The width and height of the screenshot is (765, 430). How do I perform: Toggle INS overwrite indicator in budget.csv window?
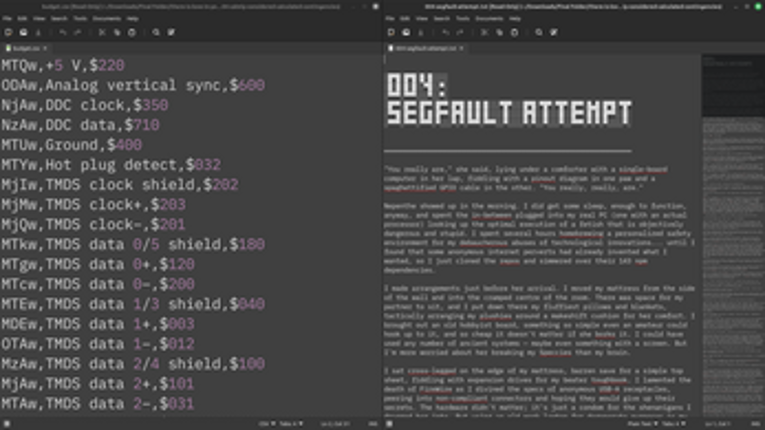[373, 424]
